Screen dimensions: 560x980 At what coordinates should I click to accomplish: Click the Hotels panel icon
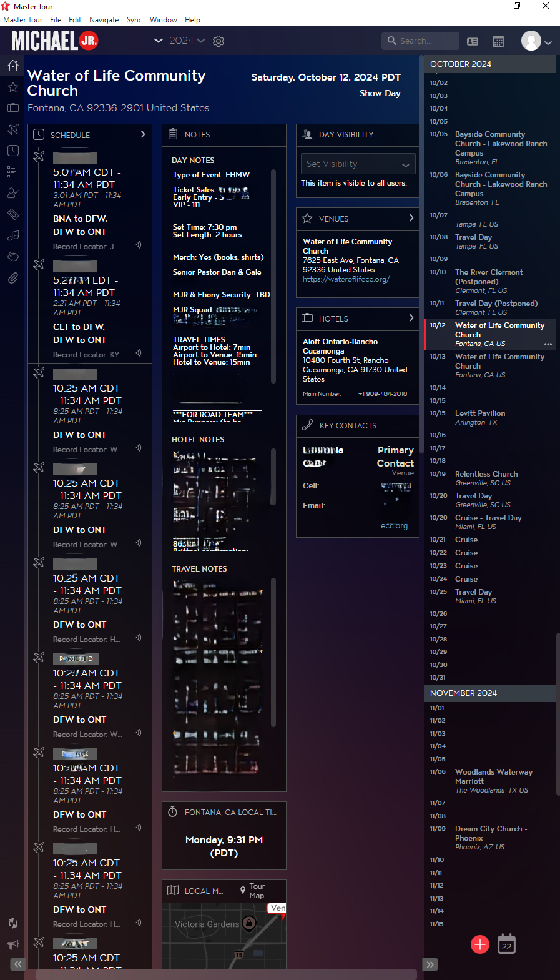click(307, 318)
